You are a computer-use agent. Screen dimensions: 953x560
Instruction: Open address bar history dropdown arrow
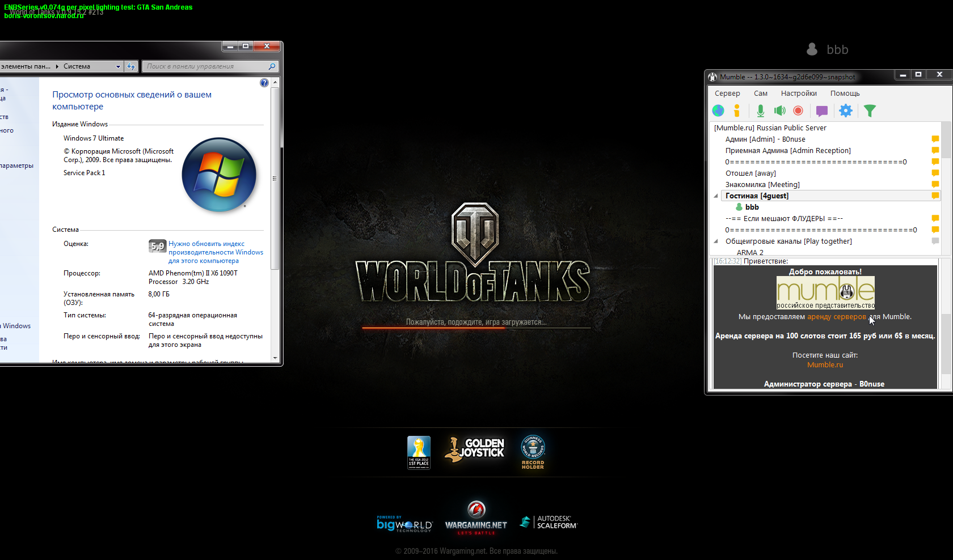tap(118, 66)
